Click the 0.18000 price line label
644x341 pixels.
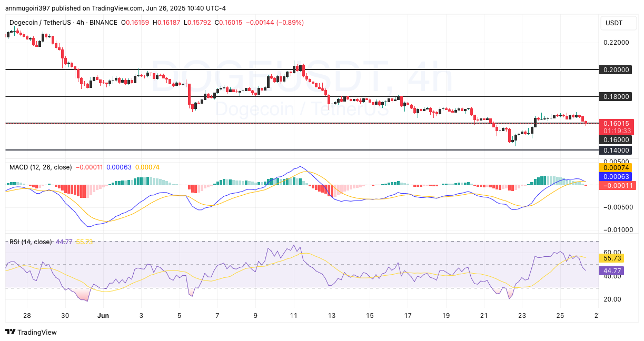click(x=615, y=96)
